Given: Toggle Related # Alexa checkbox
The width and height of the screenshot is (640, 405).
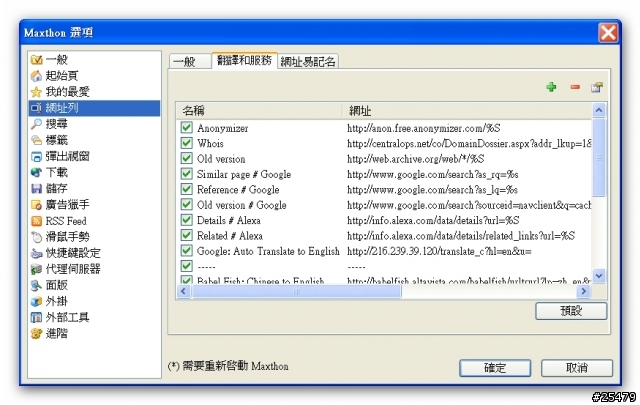Looking at the screenshot, I should pyautogui.click(x=187, y=235).
